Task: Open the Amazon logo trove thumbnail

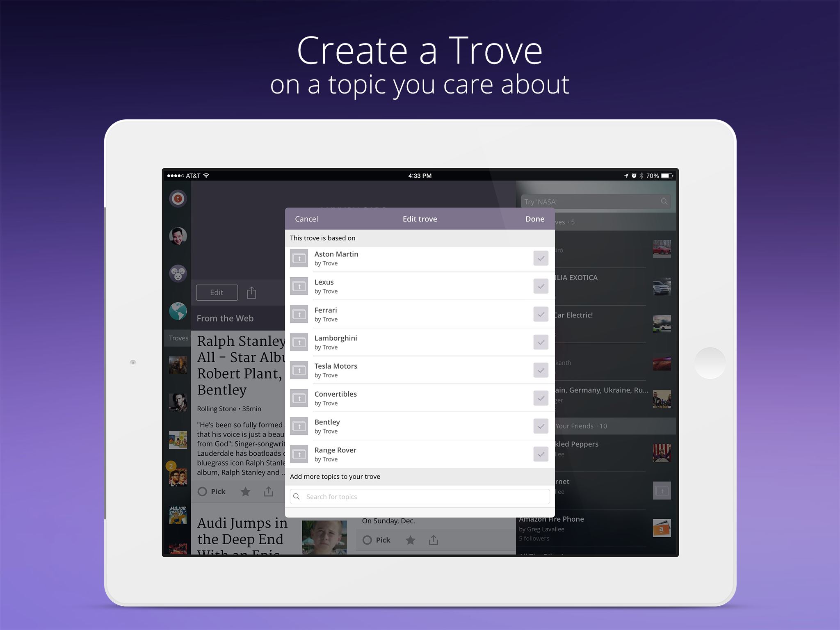Action: point(662,528)
